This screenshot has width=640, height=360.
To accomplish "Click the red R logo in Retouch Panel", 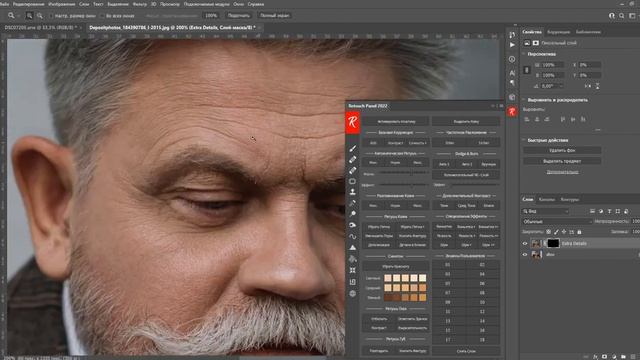I will coord(353,122).
